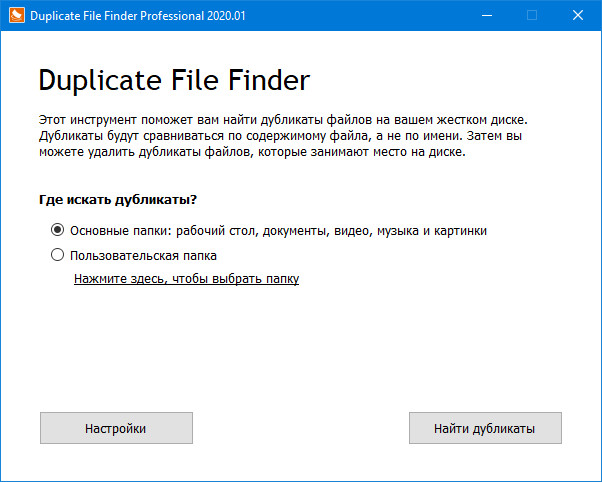Screen dimensions: 602x482
Task: Select the 'Основные папки' radio button
Action: tap(57, 230)
